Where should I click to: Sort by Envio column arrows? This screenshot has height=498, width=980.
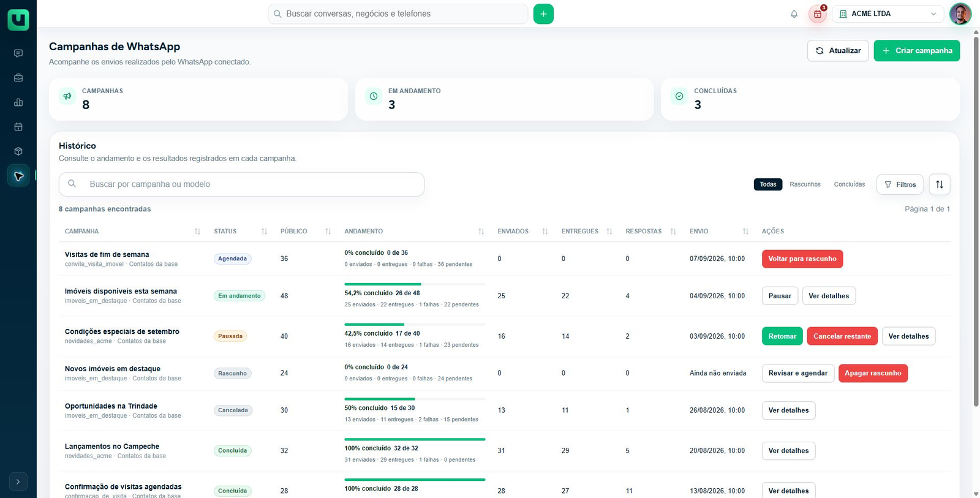coord(745,232)
